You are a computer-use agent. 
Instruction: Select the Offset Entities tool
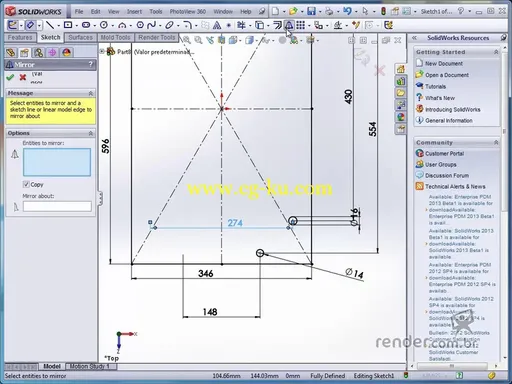[x=277, y=25]
